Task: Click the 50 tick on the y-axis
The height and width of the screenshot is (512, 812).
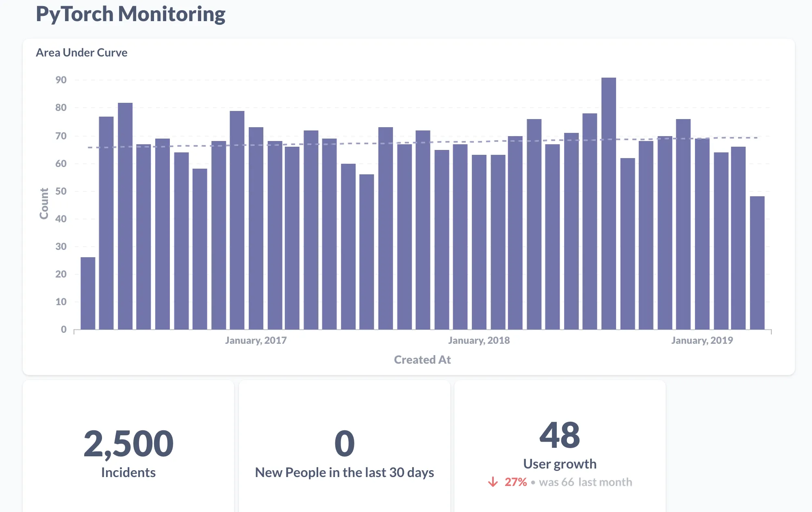Action: pyautogui.click(x=61, y=191)
